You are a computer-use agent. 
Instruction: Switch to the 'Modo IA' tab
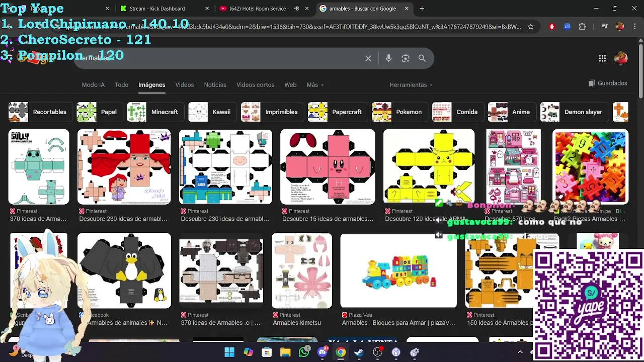93,85
